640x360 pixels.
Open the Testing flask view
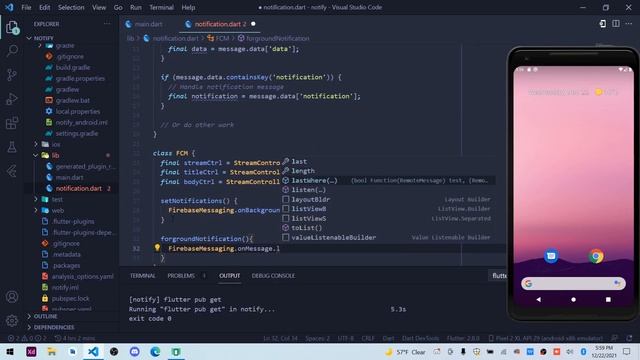point(12,147)
